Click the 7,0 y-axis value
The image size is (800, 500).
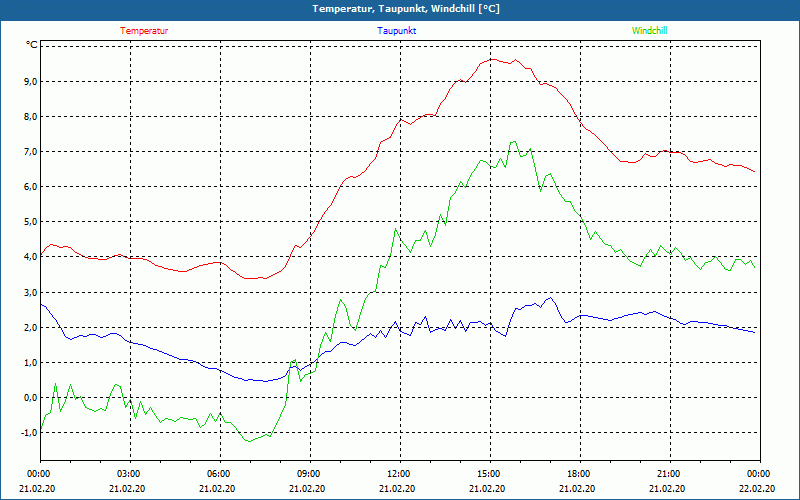click(31, 152)
